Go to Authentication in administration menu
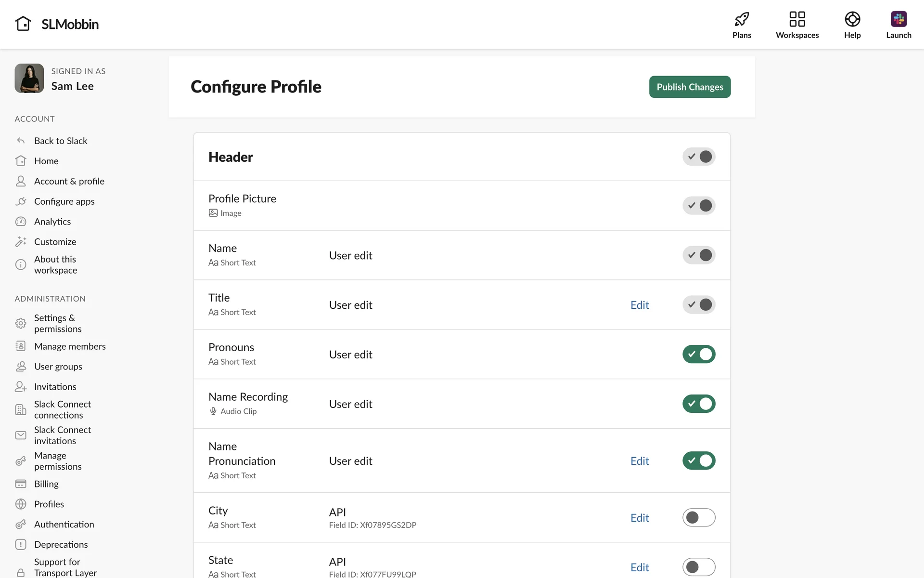This screenshot has width=924, height=578. pos(64,524)
